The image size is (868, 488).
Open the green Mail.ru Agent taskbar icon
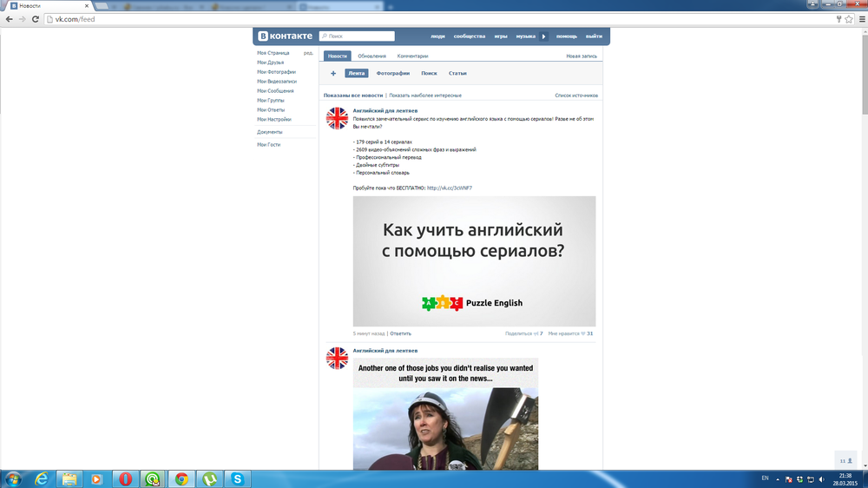coord(153,479)
